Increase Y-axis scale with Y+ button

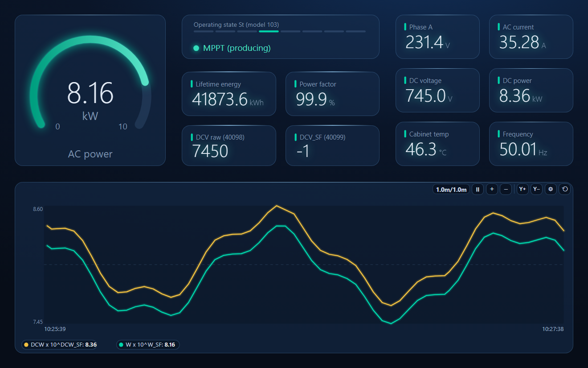click(x=523, y=189)
